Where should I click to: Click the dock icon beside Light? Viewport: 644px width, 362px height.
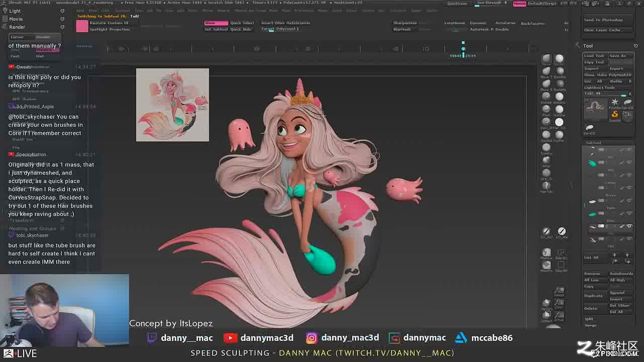click(62, 11)
